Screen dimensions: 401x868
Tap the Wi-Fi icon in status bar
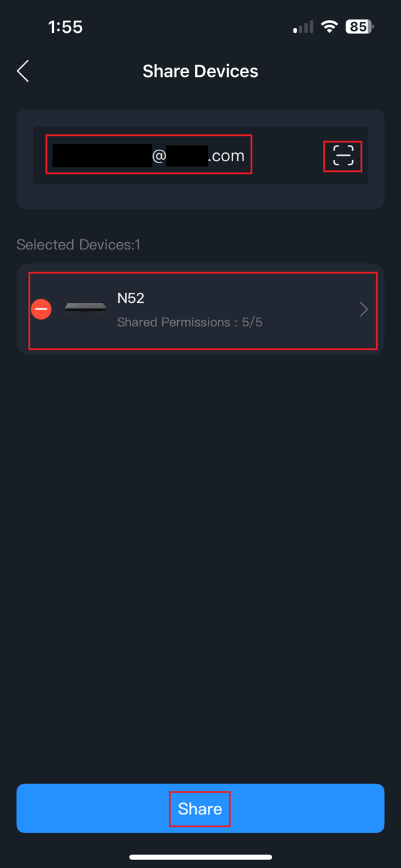pos(329,27)
